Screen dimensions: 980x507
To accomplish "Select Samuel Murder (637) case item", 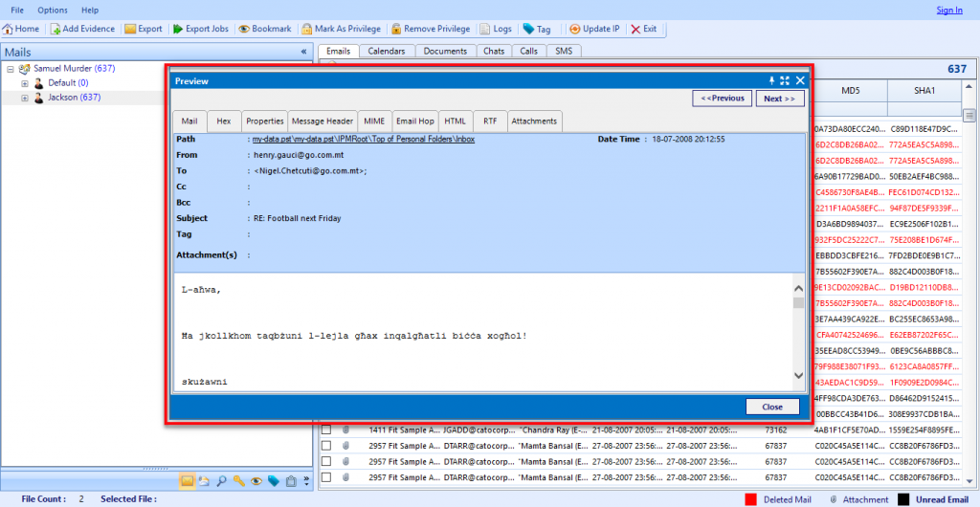I will (75, 68).
